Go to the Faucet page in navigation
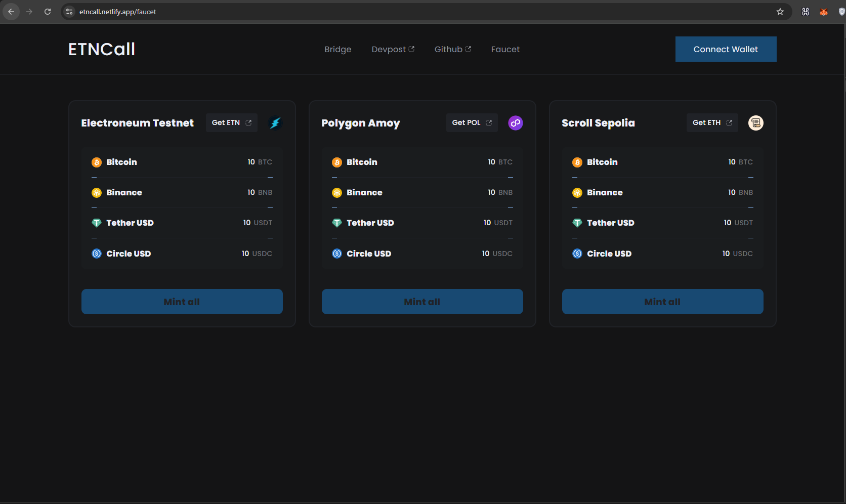The width and height of the screenshot is (846, 504). (x=505, y=49)
